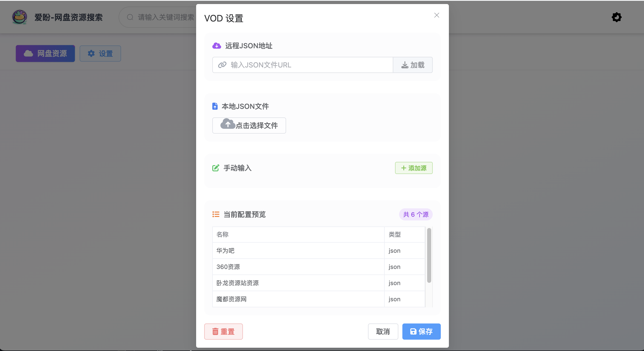Screen dimensions: 644x351
Task: Click the 取消 cancel button
Action: 383,332
